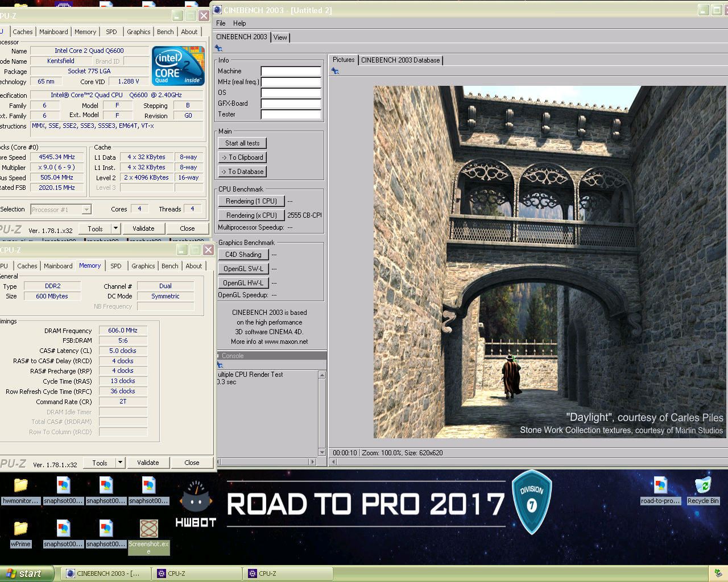Click picture panel horizontal scrollbar left arrow
The width and height of the screenshot is (728, 582).
tap(333, 462)
